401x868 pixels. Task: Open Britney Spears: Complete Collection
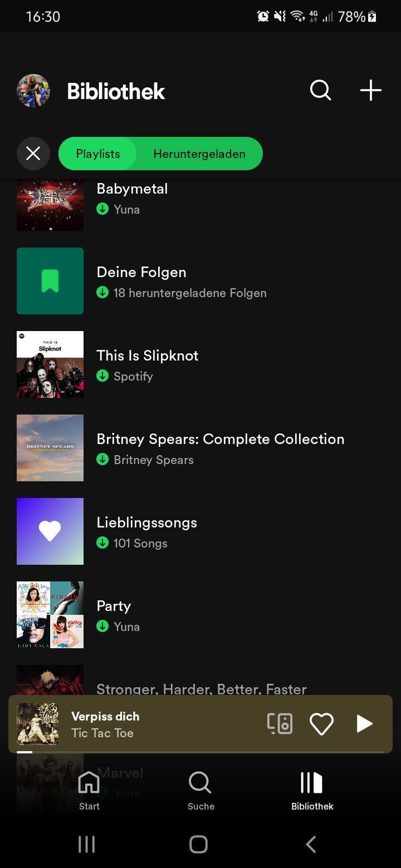tap(220, 448)
